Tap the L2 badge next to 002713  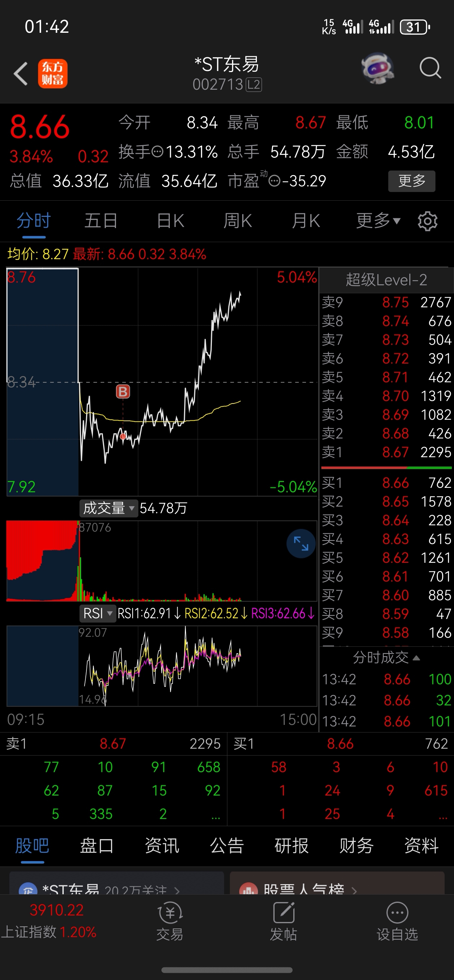(x=254, y=84)
